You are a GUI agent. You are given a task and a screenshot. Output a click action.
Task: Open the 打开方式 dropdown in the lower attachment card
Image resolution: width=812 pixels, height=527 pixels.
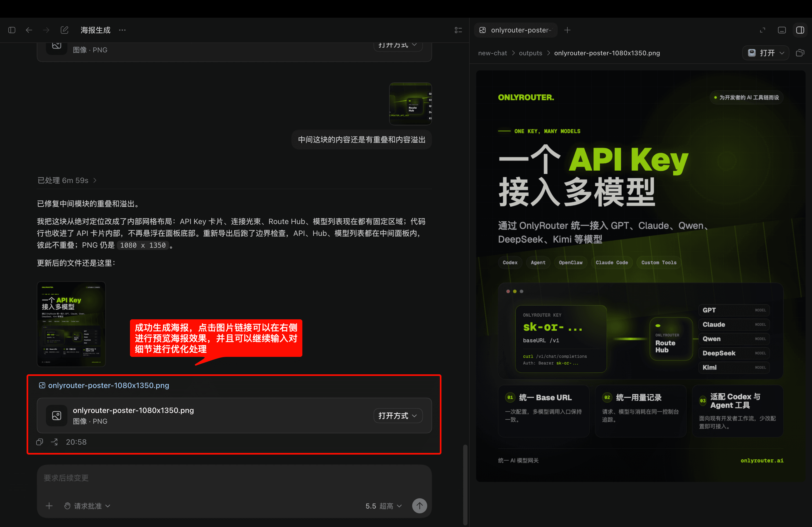coord(398,416)
